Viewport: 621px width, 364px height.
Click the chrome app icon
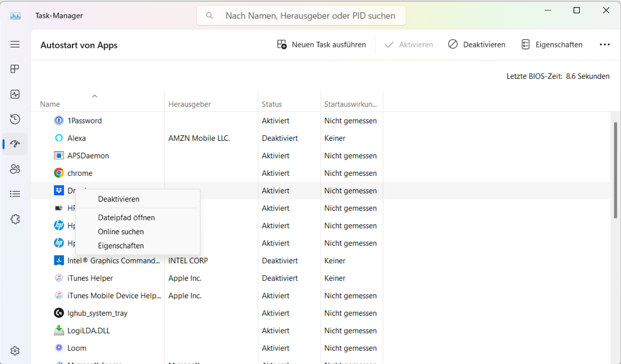click(x=59, y=173)
